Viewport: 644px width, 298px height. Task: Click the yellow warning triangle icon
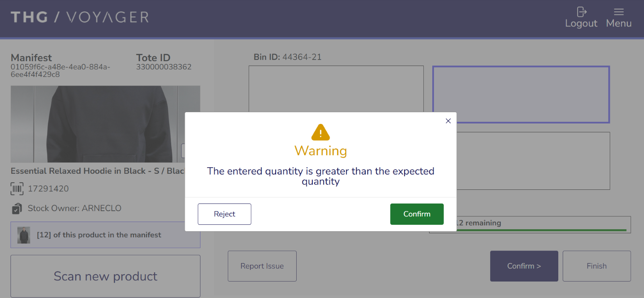pyautogui.click(x=320, y=132)
